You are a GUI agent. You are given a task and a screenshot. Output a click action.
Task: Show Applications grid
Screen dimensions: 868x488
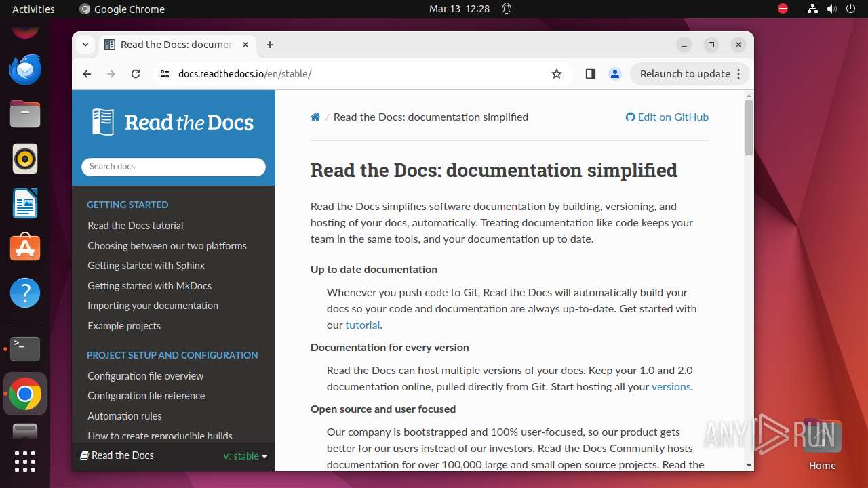point(25,462)
